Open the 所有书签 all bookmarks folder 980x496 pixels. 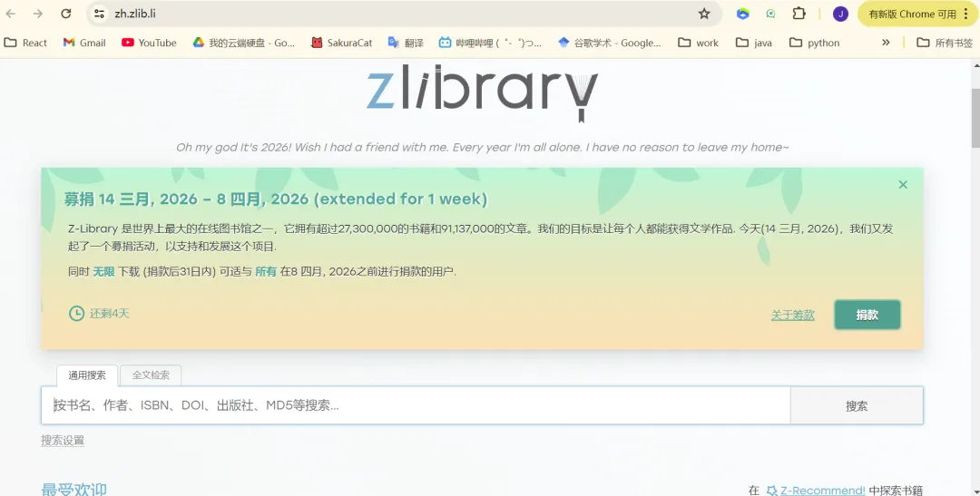945,43
